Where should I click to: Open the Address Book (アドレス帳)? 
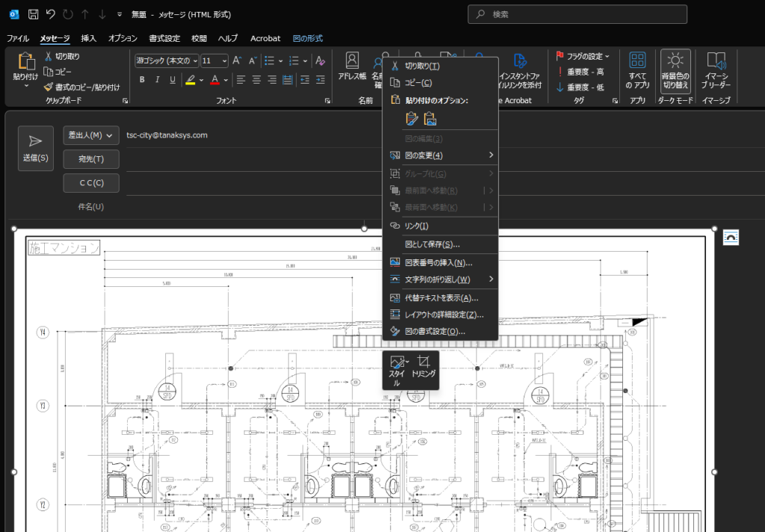pyautogui.click(x=352, y=67)
